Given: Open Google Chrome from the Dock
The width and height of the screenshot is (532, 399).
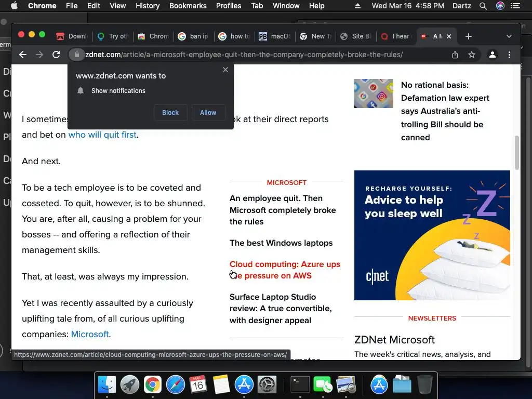Looking at the screenshot, I should (x=152, y=385).
